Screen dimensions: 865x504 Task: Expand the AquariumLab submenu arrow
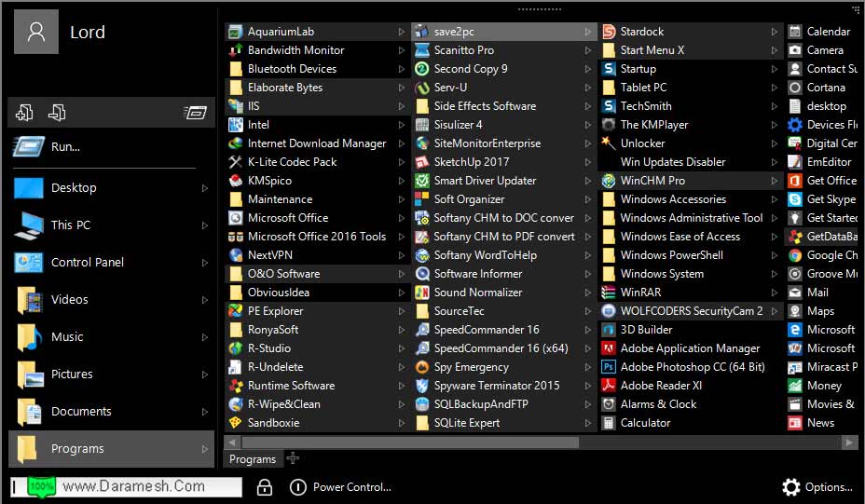(x=402, y=32)
